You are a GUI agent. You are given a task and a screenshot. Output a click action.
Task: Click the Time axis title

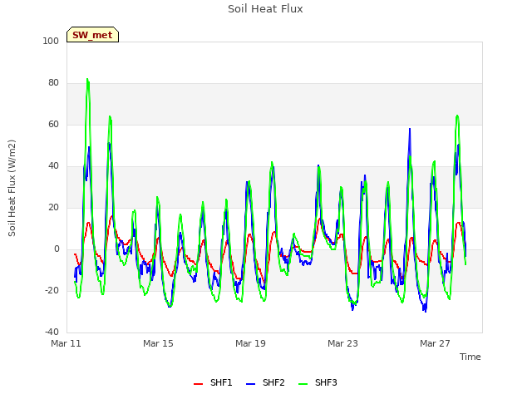470,357
